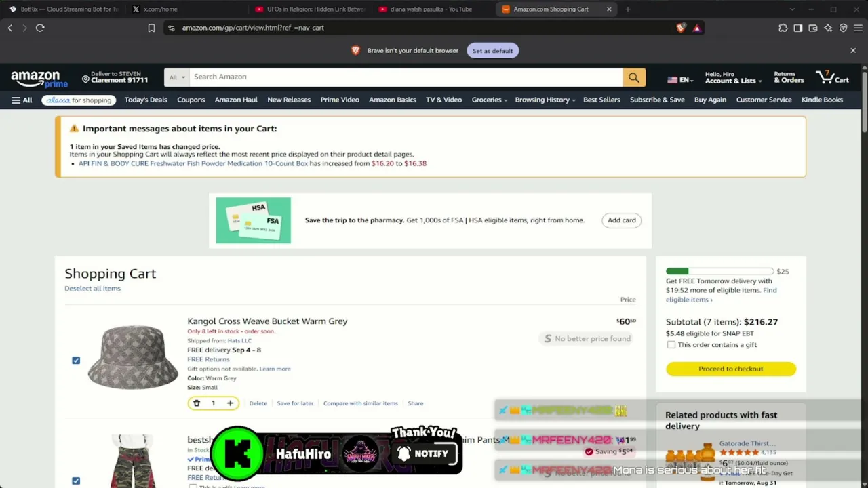Expand Account & Lists menu
868x488 pixels.
(x=733, y=77)
